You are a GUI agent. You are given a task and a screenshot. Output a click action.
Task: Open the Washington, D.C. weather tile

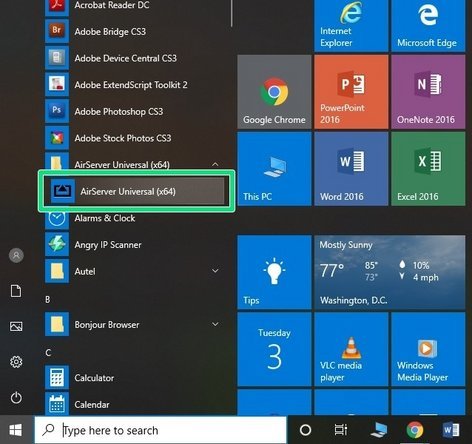click(390, 272)
